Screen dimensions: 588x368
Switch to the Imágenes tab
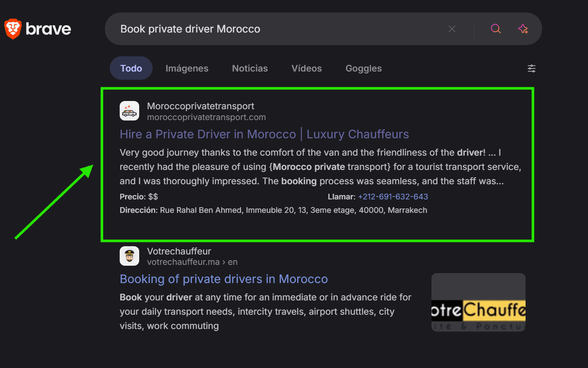point(187,68)
